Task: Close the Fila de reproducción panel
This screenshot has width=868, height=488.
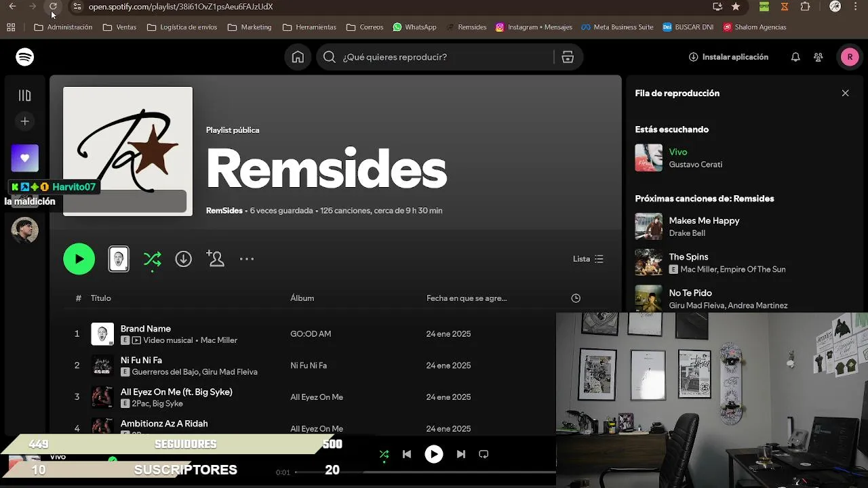Action: pos(845,94)
